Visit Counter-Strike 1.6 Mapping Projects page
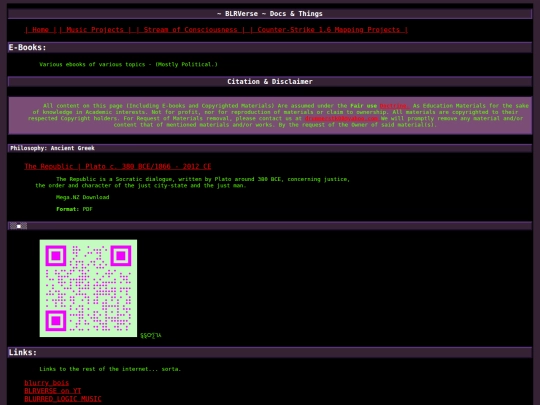This screenshot has height=405, width=540. [329, 30]
